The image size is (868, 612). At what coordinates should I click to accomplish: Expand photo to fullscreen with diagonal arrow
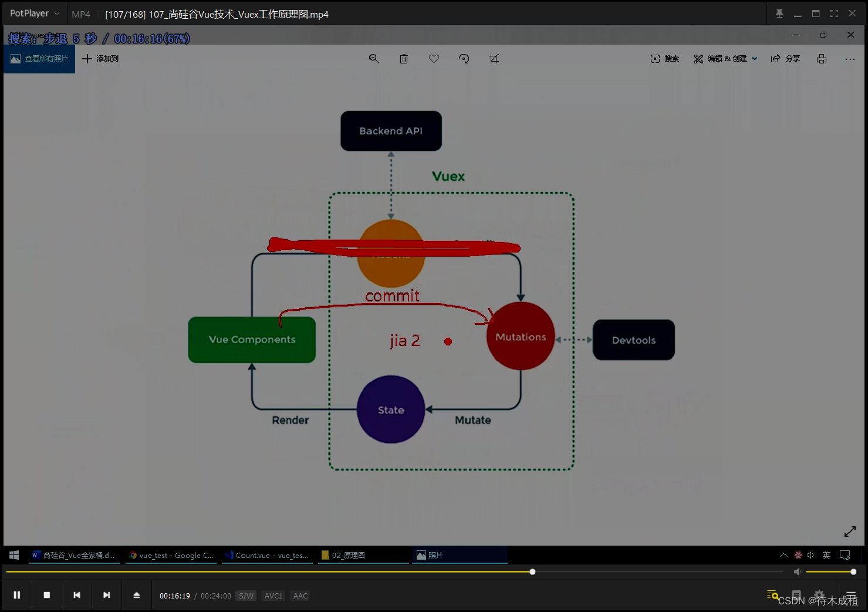tap(850, 531)
